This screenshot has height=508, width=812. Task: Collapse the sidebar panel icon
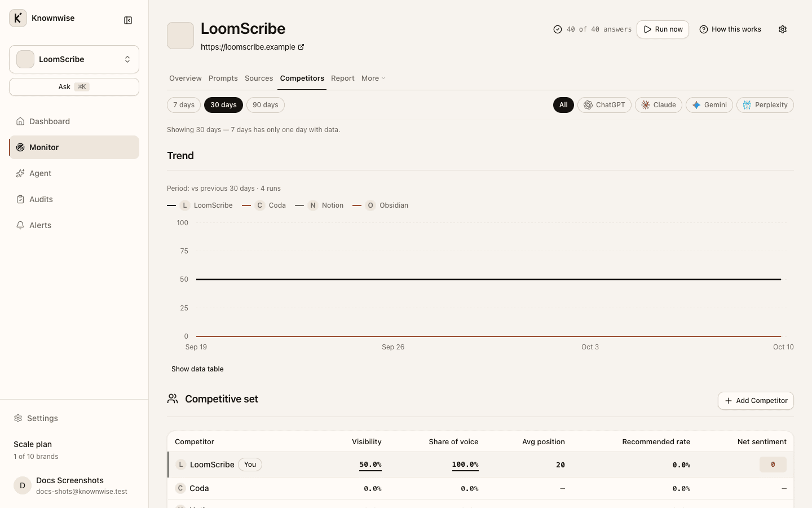pyautogui.click(x=128, y=20)
